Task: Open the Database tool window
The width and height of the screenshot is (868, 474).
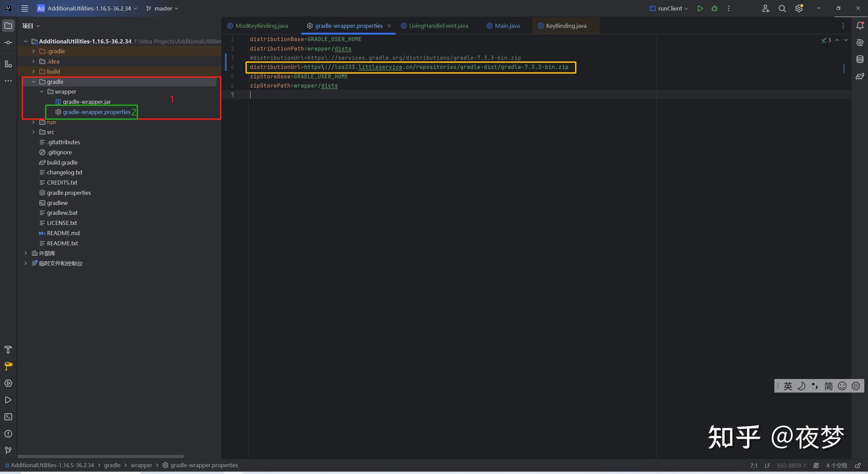Action: pyautogui.click(x=860, y=59)
